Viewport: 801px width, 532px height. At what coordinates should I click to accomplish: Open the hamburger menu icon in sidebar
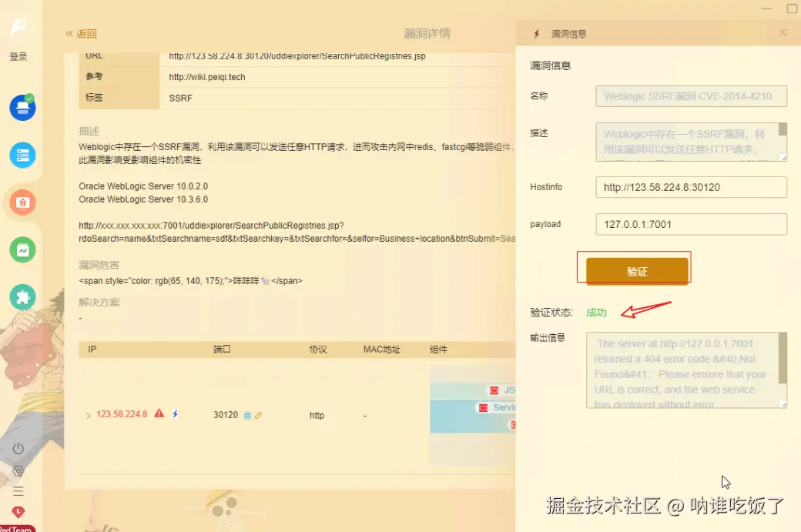point(18,491)
